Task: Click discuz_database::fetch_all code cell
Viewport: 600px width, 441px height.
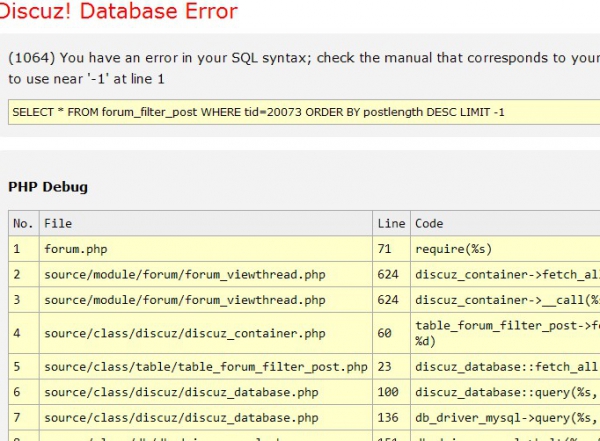Action: click(505, 366)
